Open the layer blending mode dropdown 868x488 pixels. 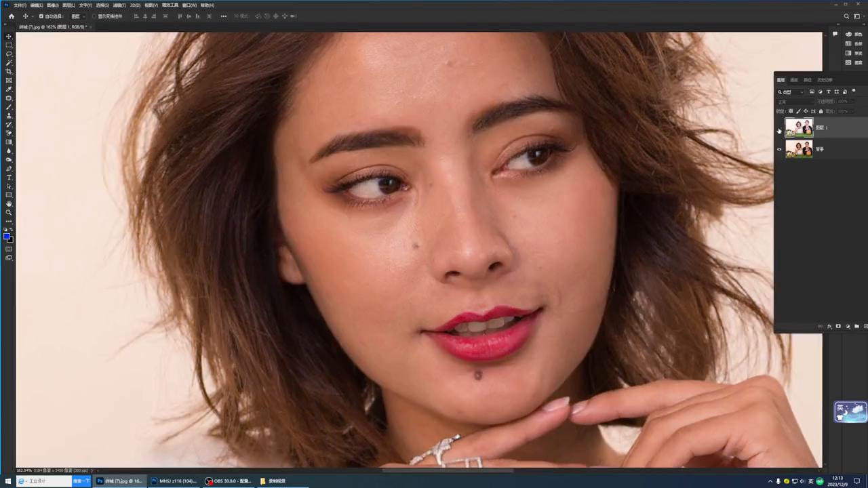click(793, 102)
